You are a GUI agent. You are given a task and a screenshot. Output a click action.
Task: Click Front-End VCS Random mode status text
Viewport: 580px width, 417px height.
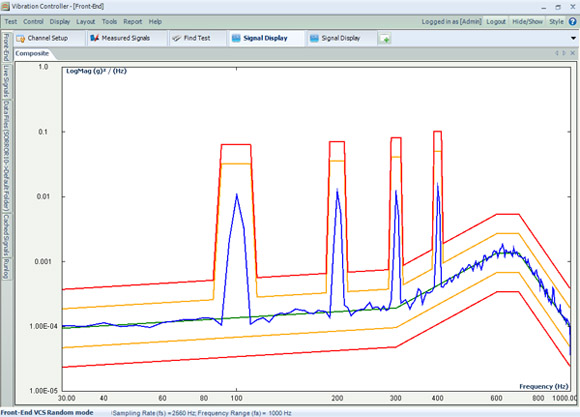(x=47, y=413)
